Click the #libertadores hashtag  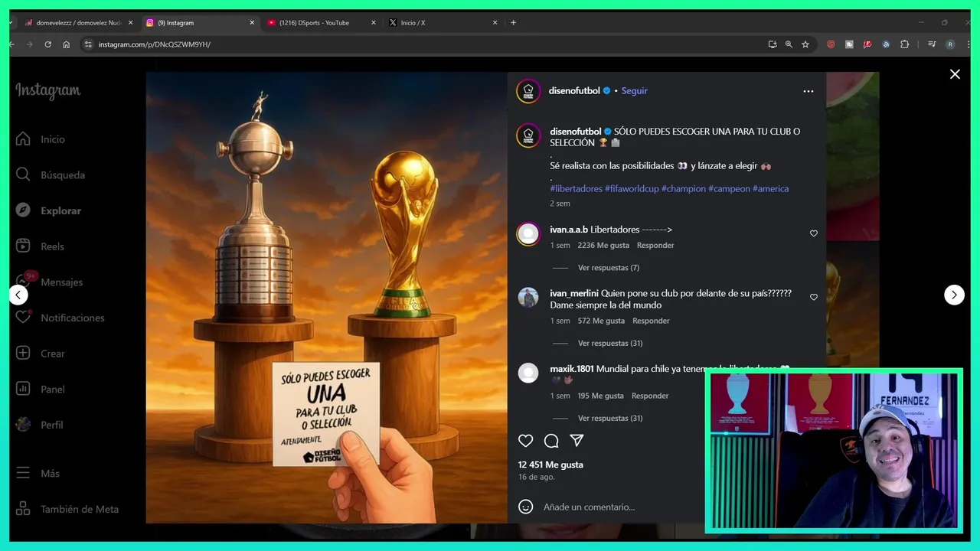(x=576, y=189)
